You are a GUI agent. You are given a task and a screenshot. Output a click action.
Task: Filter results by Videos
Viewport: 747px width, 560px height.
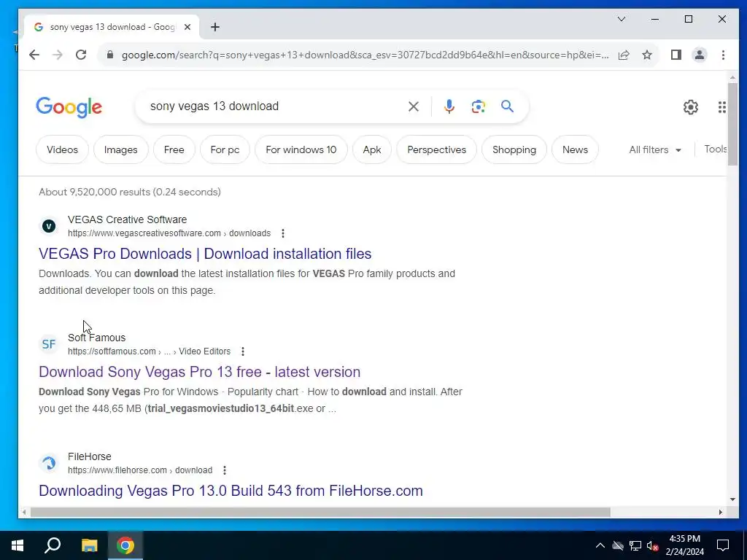pyautogui.click(x=63, y=149)
